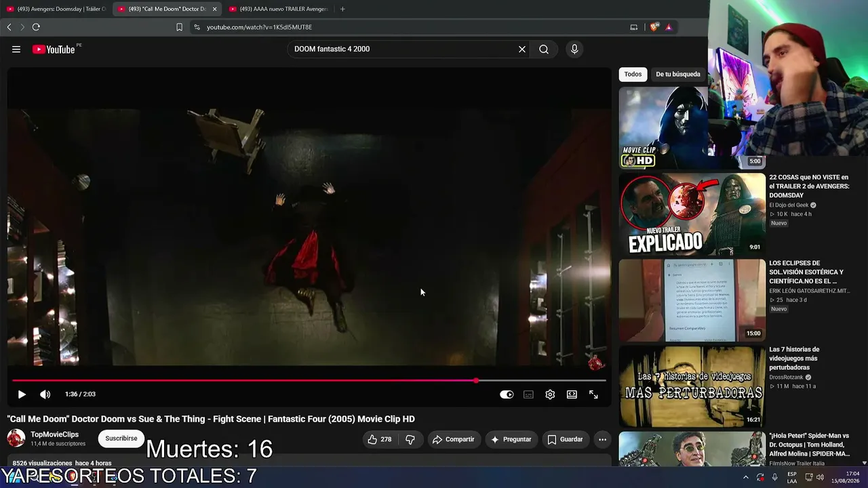Open the more actions three-dot menu
Screen dimensions: 868x488
coord(602,439)
